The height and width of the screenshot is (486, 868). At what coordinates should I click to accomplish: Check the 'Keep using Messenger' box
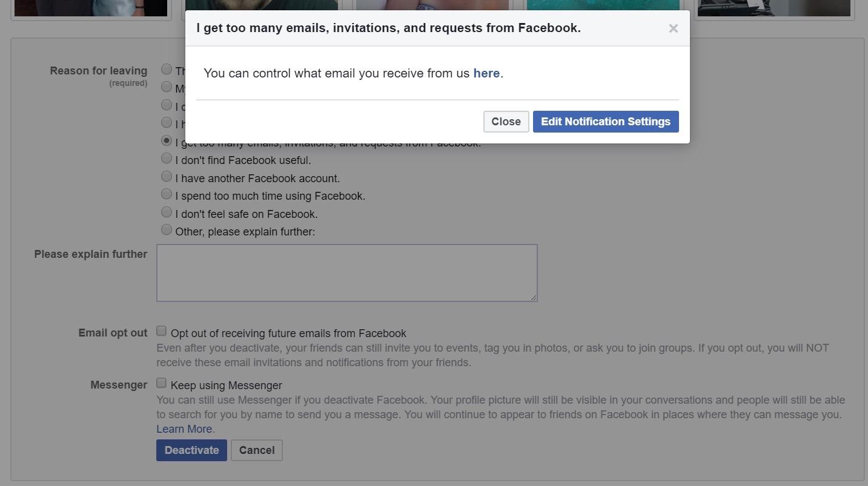point(162,383)
